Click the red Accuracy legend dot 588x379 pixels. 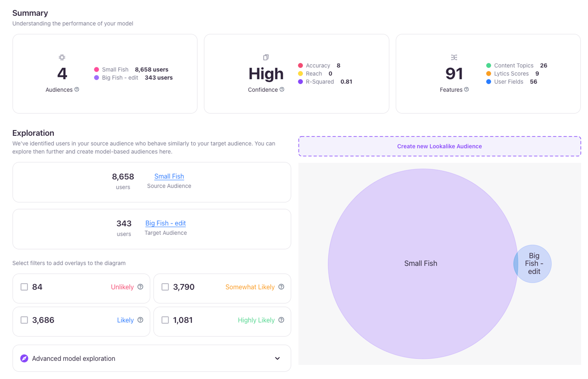[300, 65]
